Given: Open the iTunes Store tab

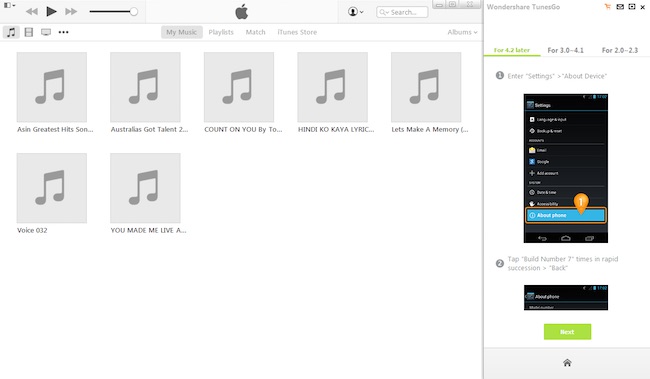Looking at the screenshot, I should (x=297, y=32).
